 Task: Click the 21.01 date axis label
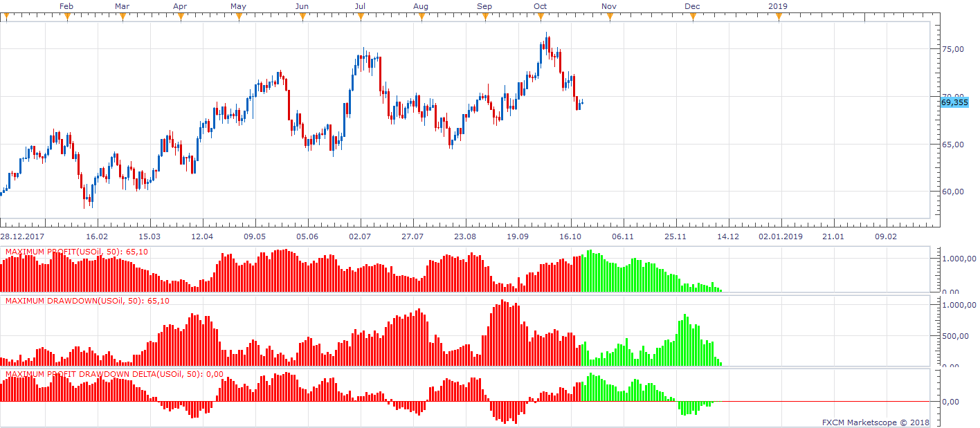tap(833, 236)
